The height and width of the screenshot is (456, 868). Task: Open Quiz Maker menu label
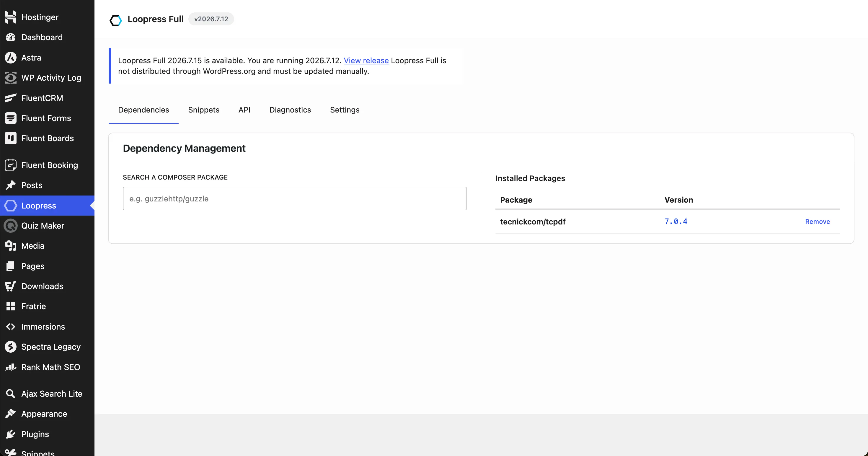point(43,225)
